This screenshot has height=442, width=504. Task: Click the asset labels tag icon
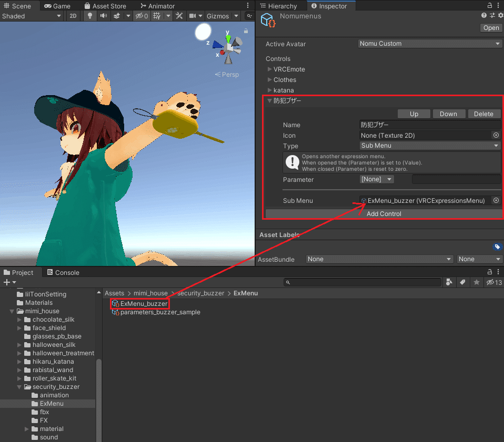497,246
